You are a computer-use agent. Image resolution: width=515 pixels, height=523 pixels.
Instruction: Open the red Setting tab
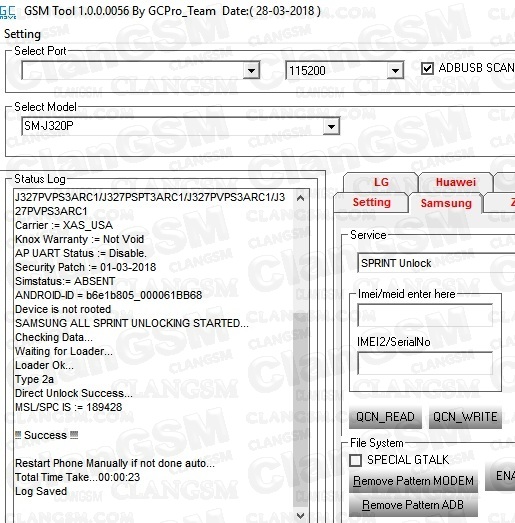tap(371, 202)
